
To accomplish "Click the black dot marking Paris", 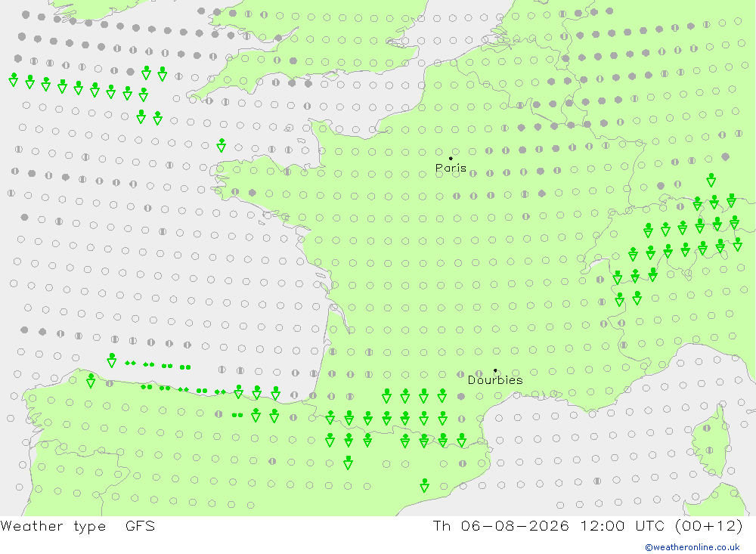I will coord(451,158).
